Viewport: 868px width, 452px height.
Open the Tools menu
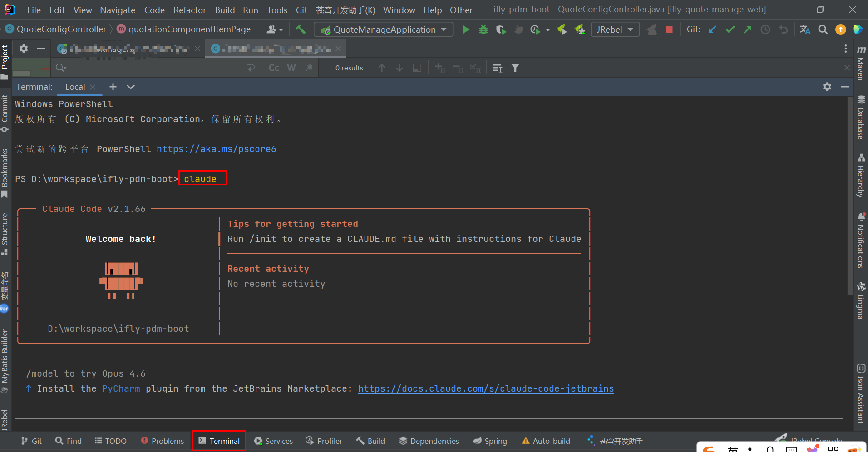pos(276,10)
